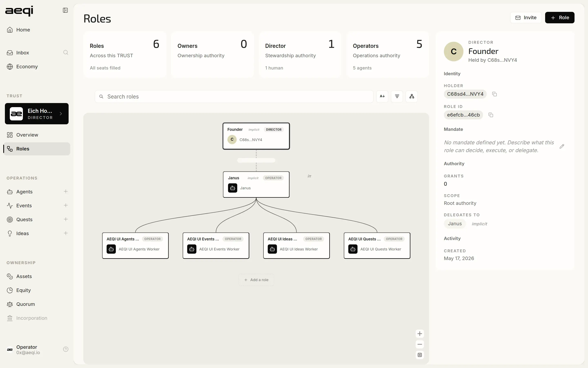Add a new agent with plus icon
Image resolution: width=588 pixels, height=368 pixels.
tap(66, 192)
